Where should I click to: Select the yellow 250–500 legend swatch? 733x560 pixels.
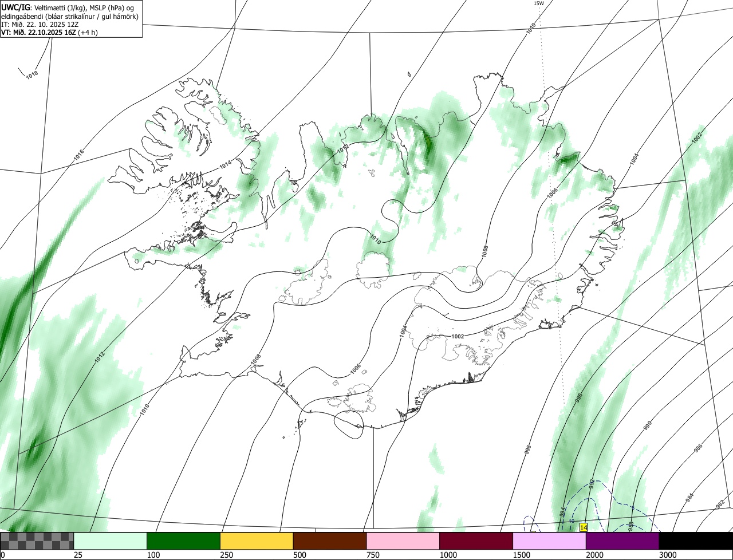click(x=257, y=541)
